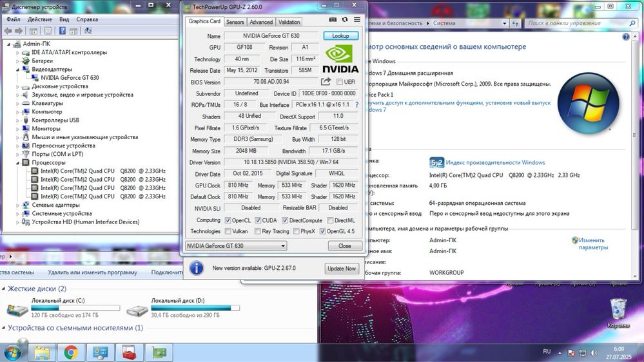644x362 pixels.
Task: Expand the Контроллеры USB node
Action: tap(17, 120)
